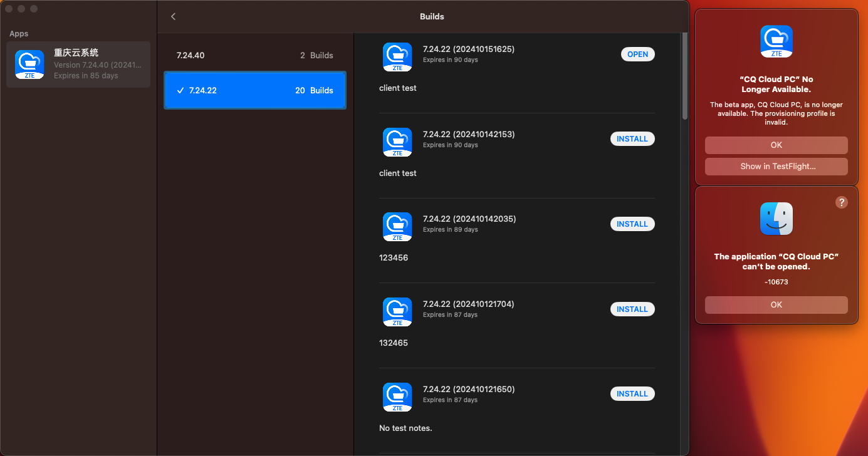Image resolution: width=868 pixels, height=456 pixels.
Task: Click OK in No Longer Available alert
Action: tap(776, 145)
